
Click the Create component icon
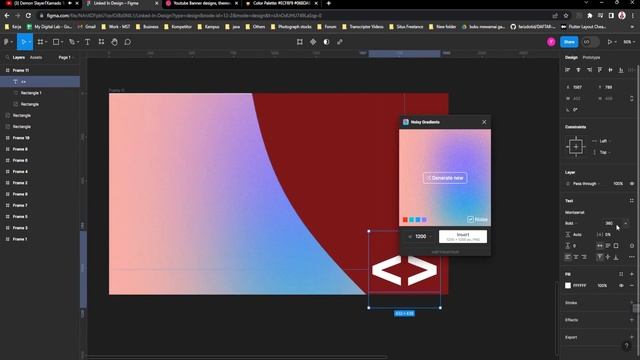click(x=313, y=42)
